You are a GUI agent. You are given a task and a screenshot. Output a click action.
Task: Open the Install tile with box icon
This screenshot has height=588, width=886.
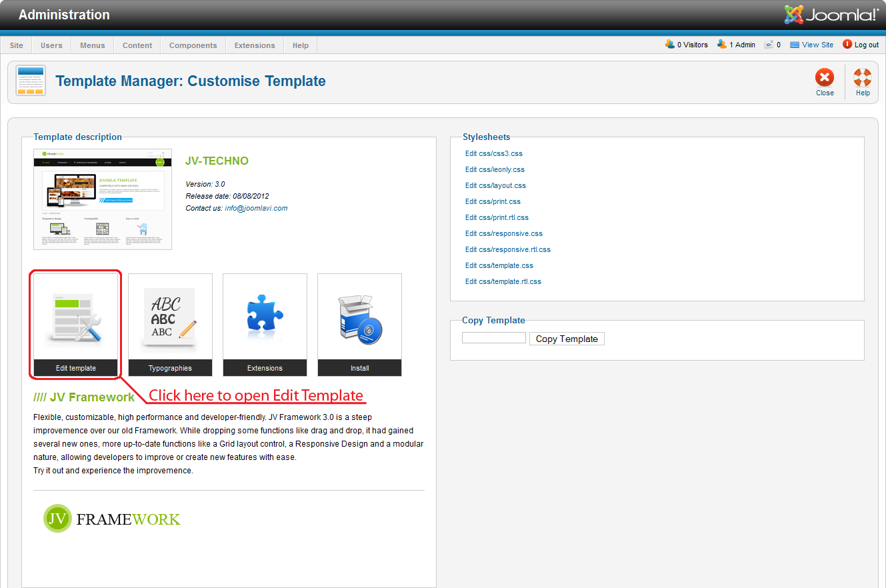(x=359, y=325)
